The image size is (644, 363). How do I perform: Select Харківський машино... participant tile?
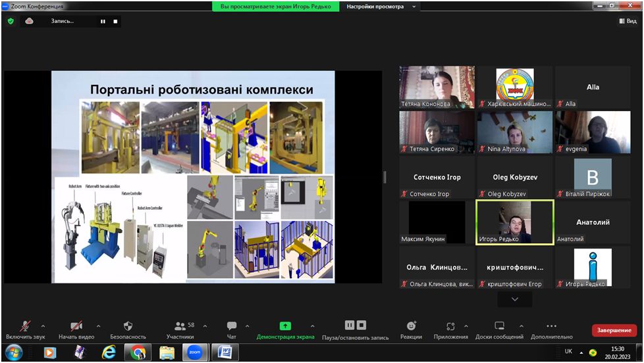(x=515, y=87)
